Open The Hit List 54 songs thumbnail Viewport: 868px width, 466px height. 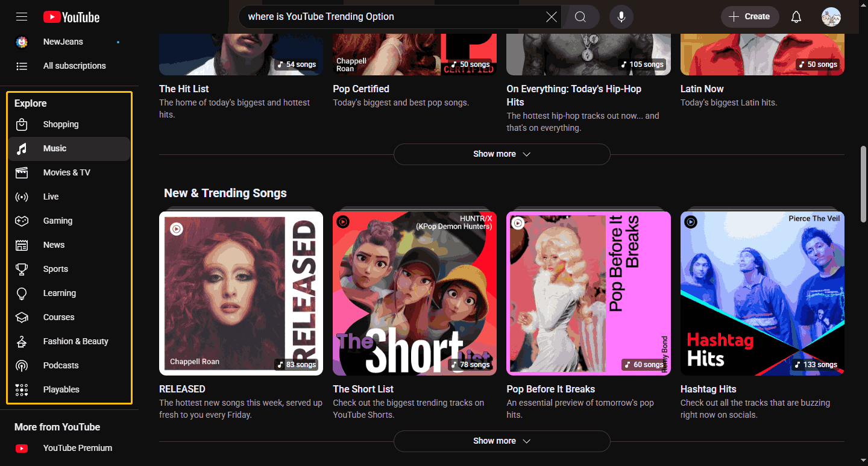point(241,55)
